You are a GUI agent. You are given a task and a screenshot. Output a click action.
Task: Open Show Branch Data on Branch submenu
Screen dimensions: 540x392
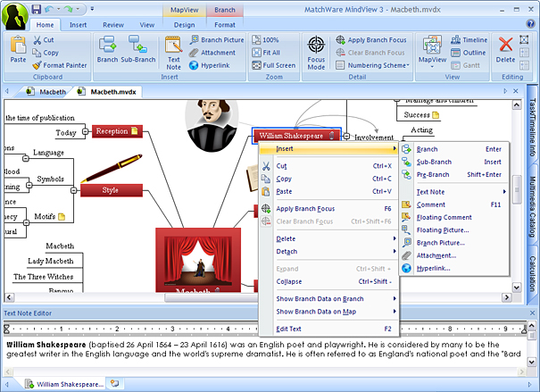(x=328, y=298)
